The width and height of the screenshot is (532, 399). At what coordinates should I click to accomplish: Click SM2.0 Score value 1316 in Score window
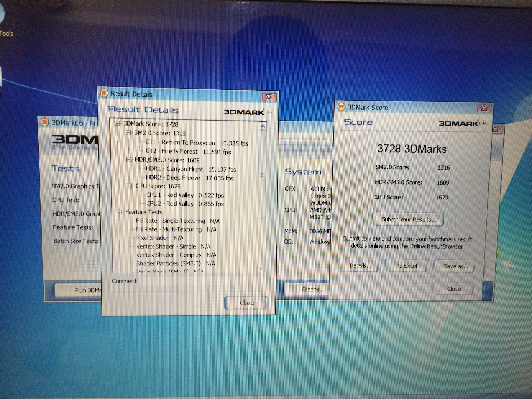(x=444, y=167)
